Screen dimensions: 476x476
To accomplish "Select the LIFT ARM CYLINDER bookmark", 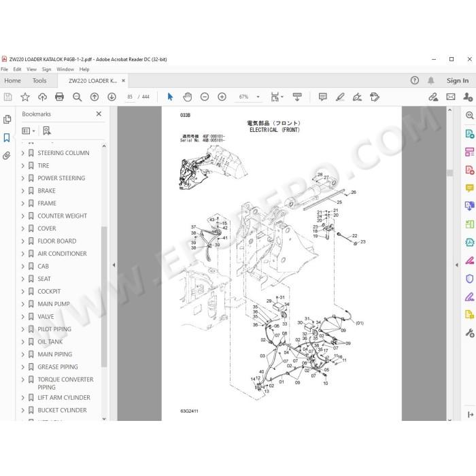I will coord(64,398).
